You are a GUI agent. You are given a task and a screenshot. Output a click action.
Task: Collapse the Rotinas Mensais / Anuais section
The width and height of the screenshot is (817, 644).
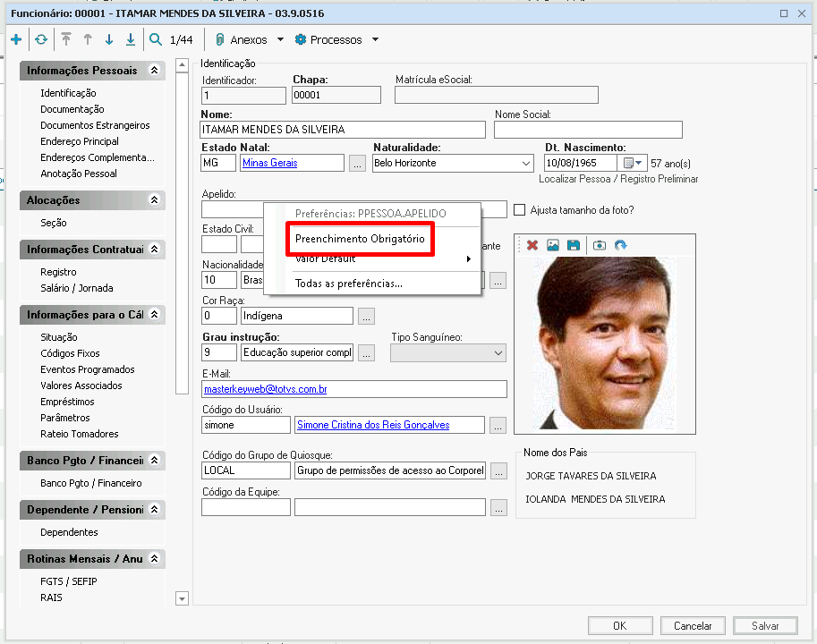154,559
